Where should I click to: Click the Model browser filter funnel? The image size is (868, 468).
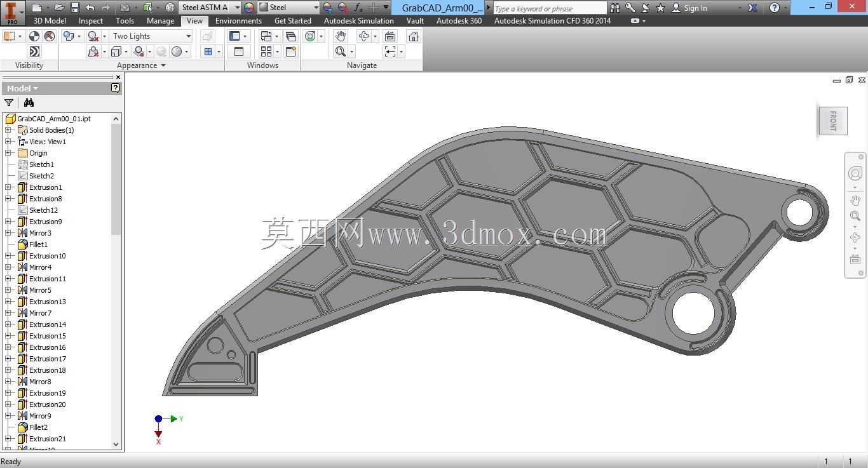(x=9, y=103)
